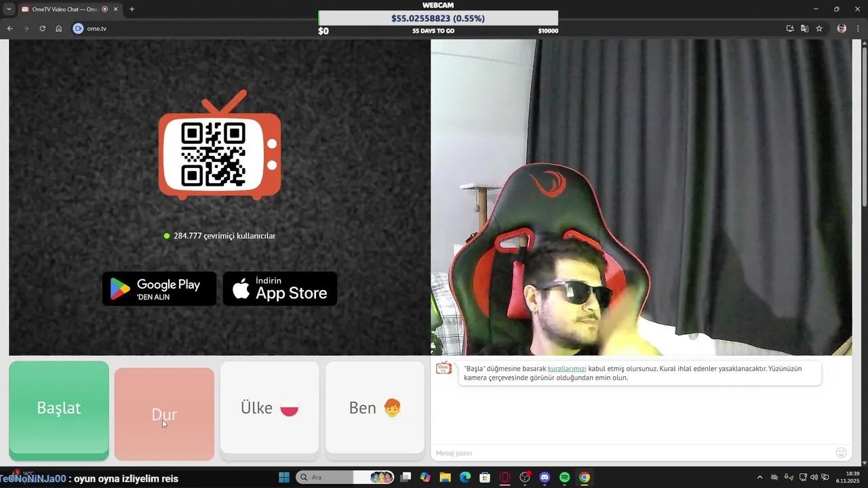Open the tab search dropdown arrow
This screenshot has width=868, height=488.
click(9, 9)
